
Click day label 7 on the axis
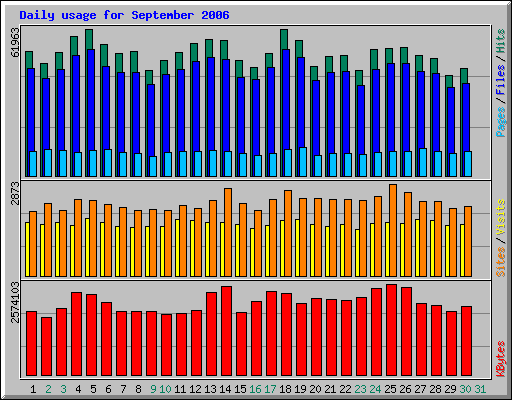click(x=123, y=389)
